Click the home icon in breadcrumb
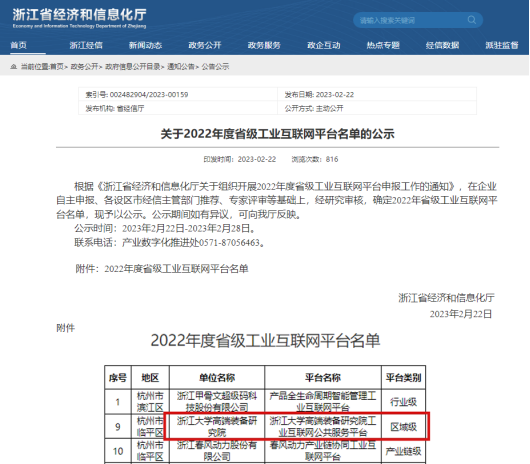530x464 pixels. pyautogui.click(x=14, y=67)
